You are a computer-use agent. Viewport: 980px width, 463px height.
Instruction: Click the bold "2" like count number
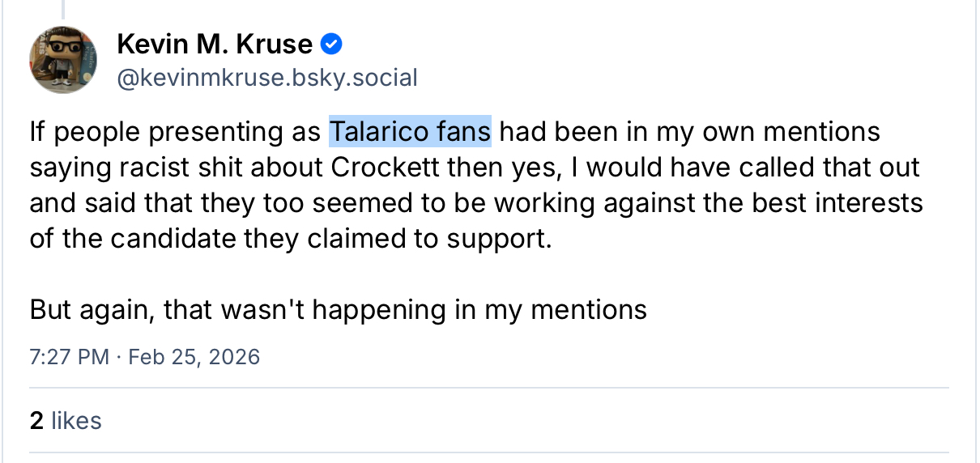(36, 421)
